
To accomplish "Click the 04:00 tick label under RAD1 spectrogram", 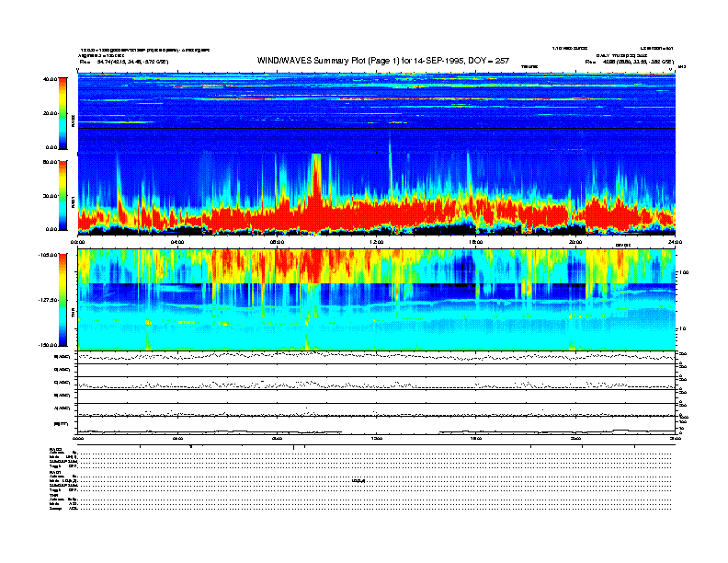I will (x=177, y=242).
